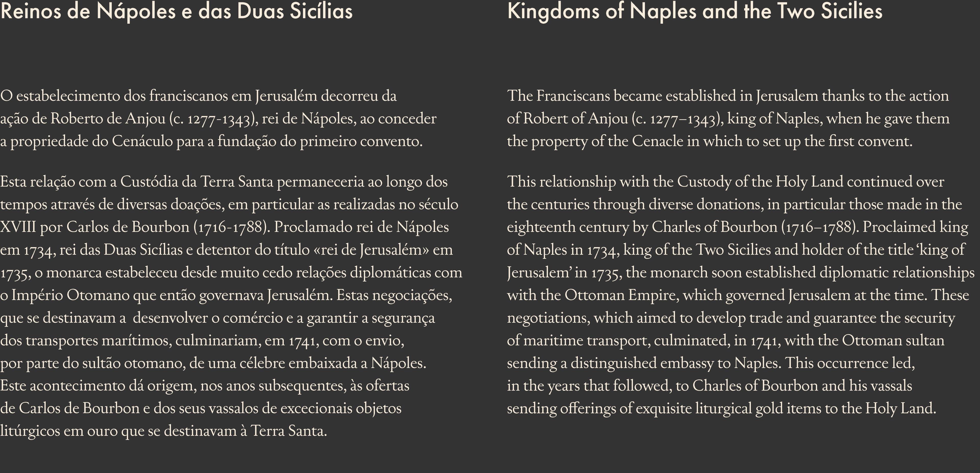This screenshot has width=980, height=473.
Task: Click the words 'Robert of Anjou' in English text
Action: tap(575, 119)
